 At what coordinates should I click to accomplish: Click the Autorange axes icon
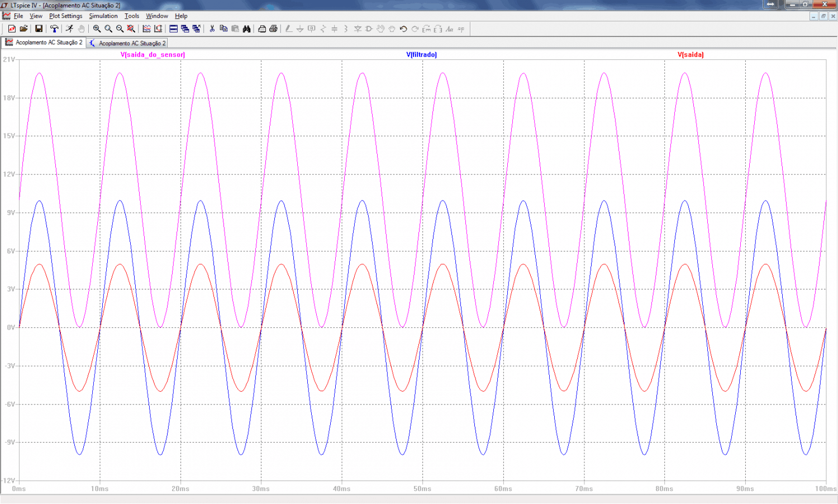pos(158,28)
